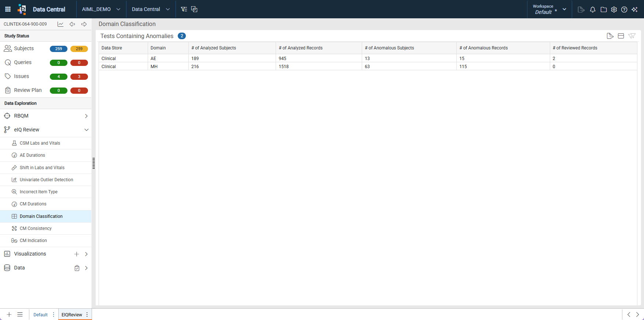Navigate to previous study arrow icon

click(x=72, y=24)
